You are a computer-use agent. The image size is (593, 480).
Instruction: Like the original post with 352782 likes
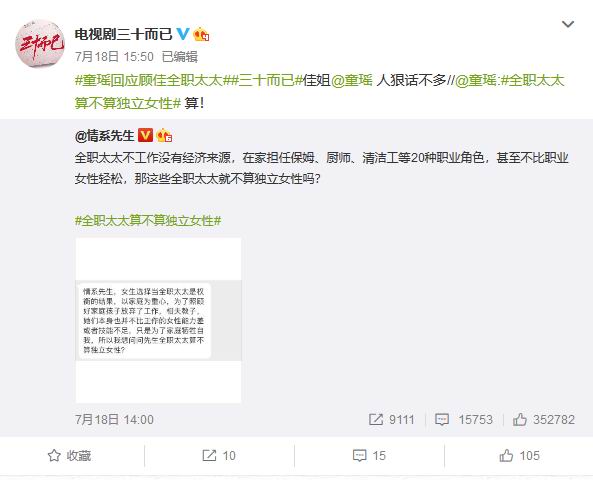544,419
